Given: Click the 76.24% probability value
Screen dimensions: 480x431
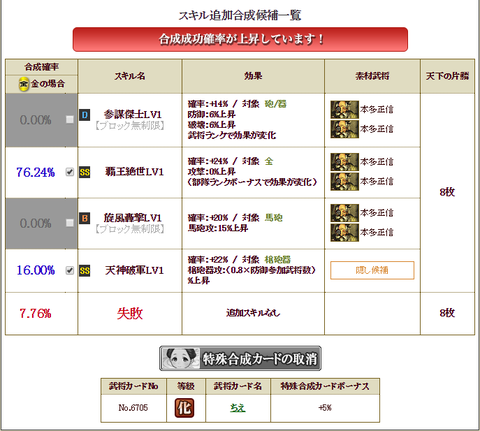Looking at the screenshot, I should point(36,172).
